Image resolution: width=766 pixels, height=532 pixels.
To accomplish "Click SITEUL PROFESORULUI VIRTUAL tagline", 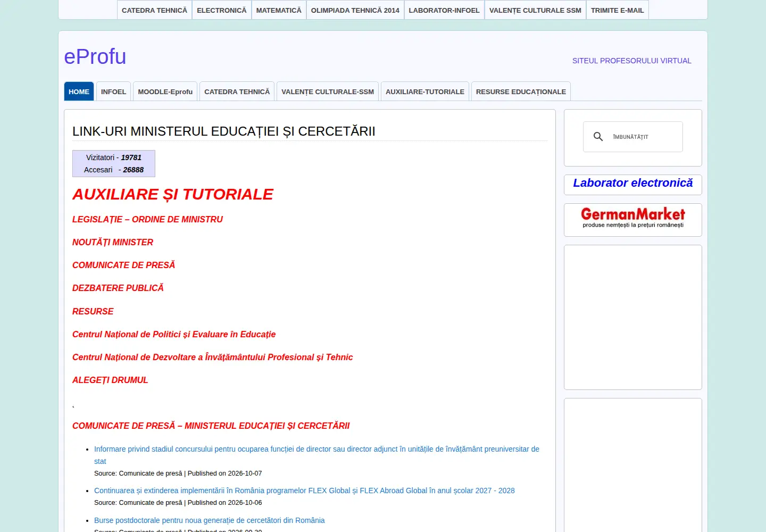I will pyautogui.click(x=632, y=61).
